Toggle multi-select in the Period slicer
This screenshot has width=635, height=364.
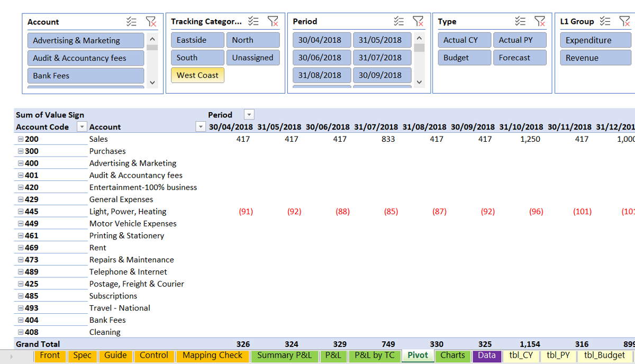click(x=399, y=21)
